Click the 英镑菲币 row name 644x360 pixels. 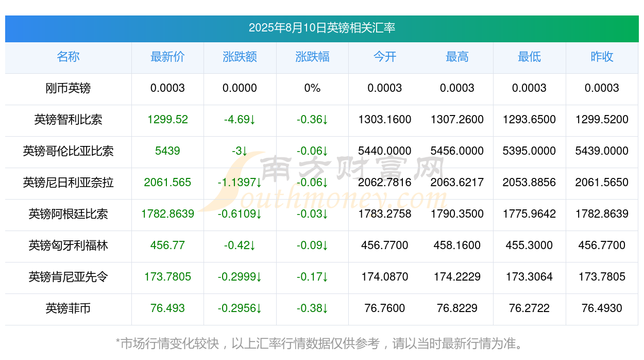tap(69, 308)
